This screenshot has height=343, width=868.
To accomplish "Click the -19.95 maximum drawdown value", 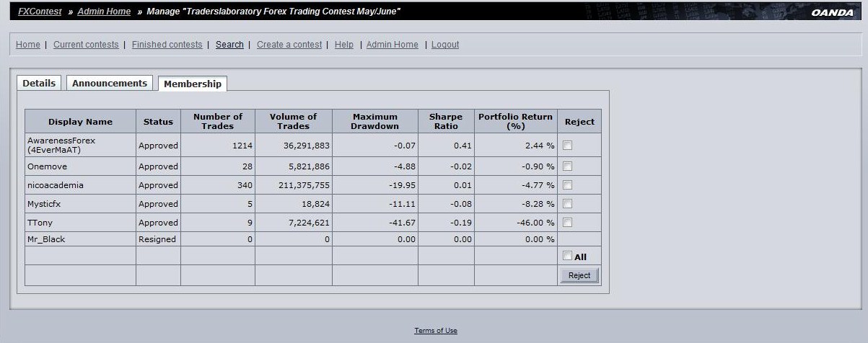I will tap(404, 185).
